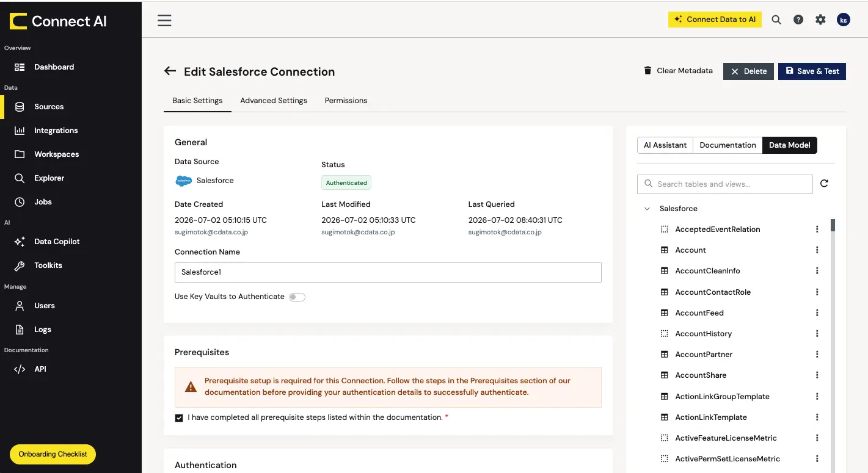
Task: Select AccountFeed table
Action: [x=699, y=313]
